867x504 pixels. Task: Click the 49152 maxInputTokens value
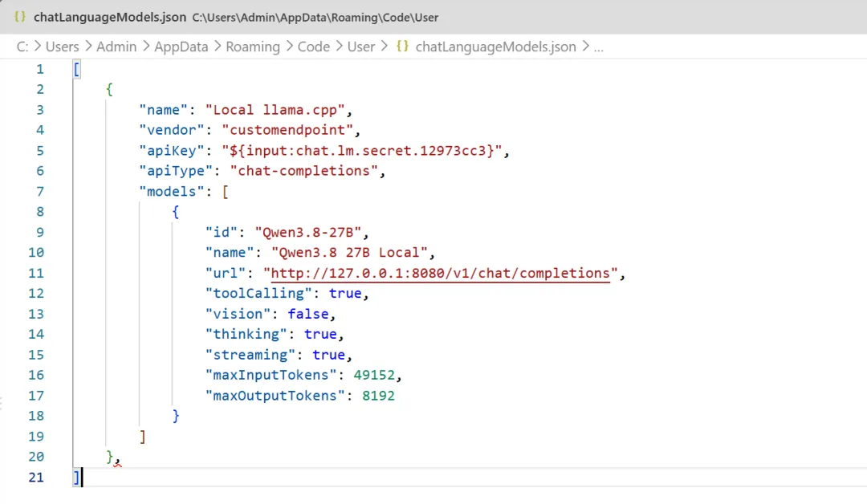[374, 375]
